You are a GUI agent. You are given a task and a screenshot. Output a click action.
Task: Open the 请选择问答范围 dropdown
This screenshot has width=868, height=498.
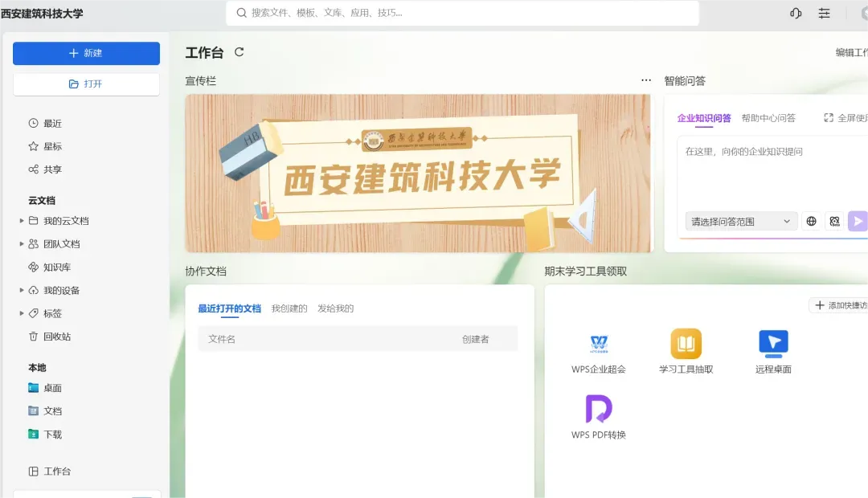click(741, 222)
